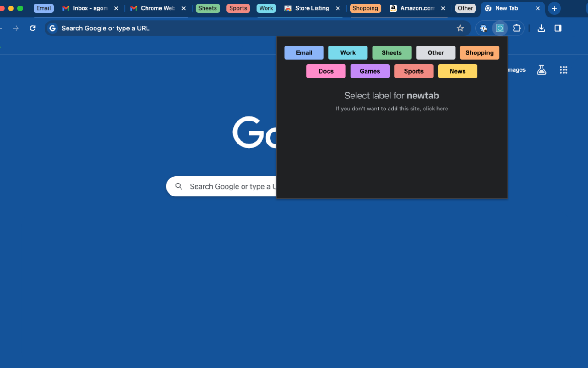This screenshot has width=588, height=368.
Task: Choose the Other label for newtab
Action: 435,52
